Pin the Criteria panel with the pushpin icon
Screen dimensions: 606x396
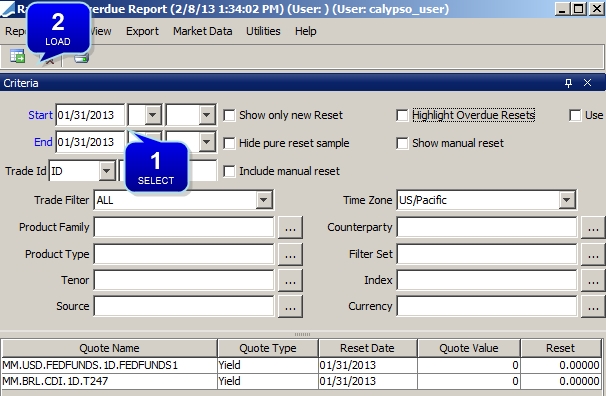point(568,83)
